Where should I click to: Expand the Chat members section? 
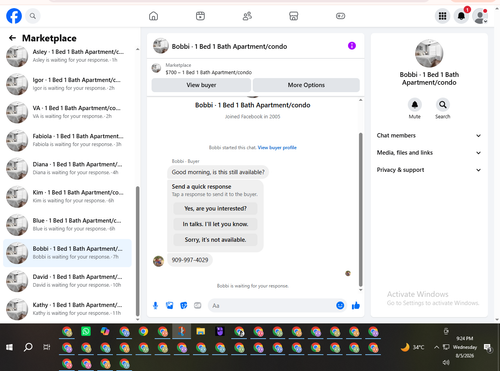coord(429,135)
